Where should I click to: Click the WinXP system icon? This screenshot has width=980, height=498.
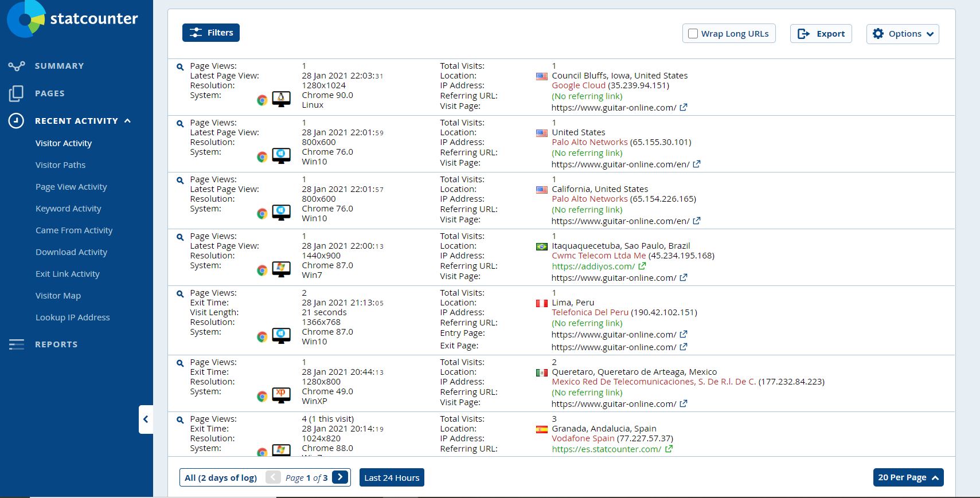281,395
